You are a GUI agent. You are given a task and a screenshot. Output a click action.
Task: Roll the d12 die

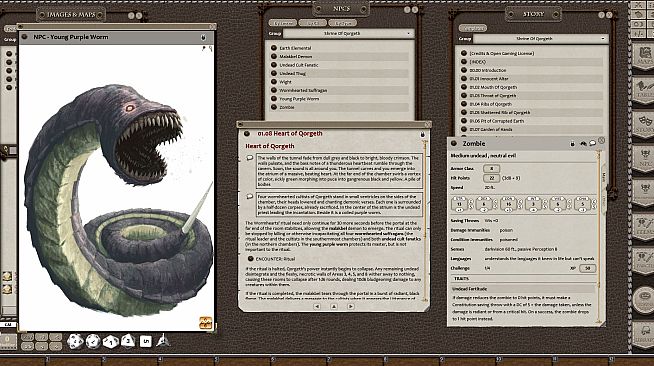93,341
